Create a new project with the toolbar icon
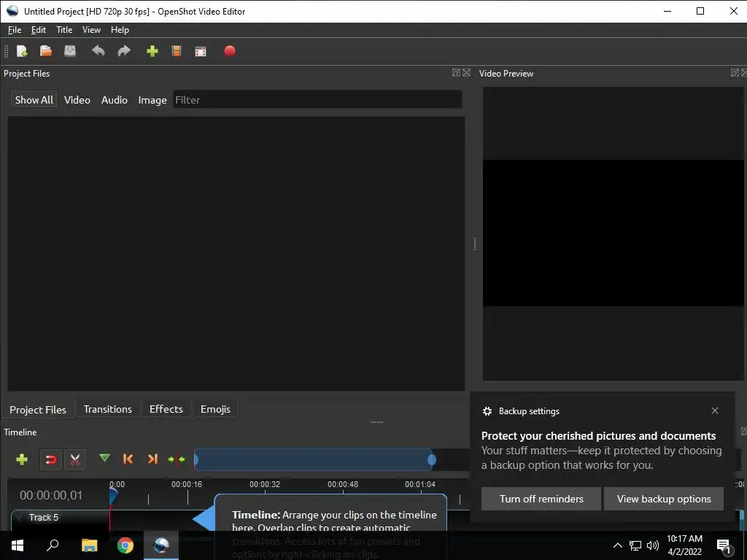The width and height of the screenshot is (747, 560). 22,51
